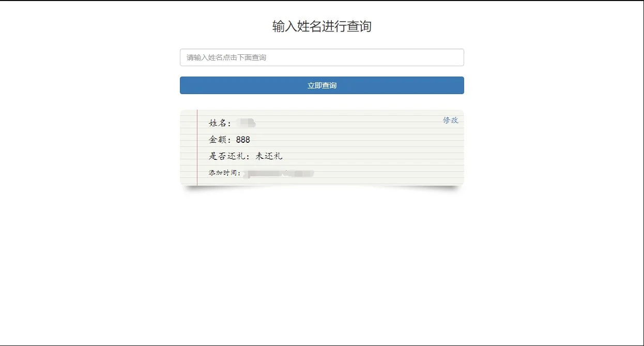Viewport: 644px width, 346px height.
Task: Click the notepaper result card
Action: tap(321, 147)
